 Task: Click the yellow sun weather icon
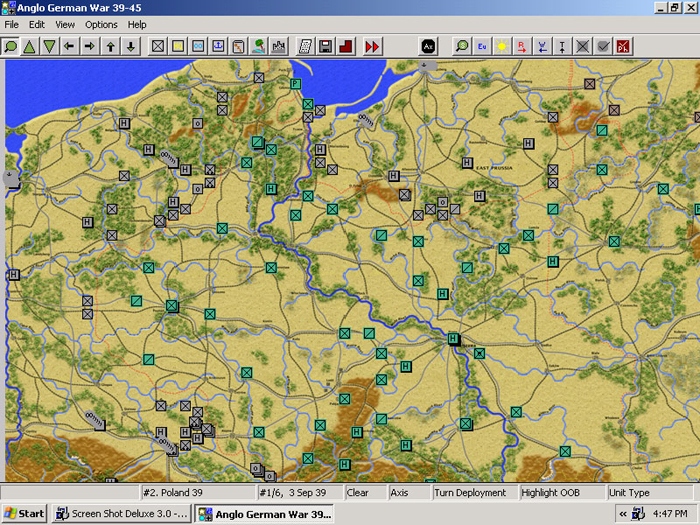[x=502, y=46]
